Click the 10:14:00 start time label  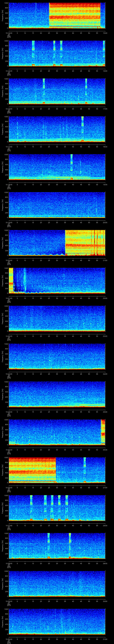[9, 33]
